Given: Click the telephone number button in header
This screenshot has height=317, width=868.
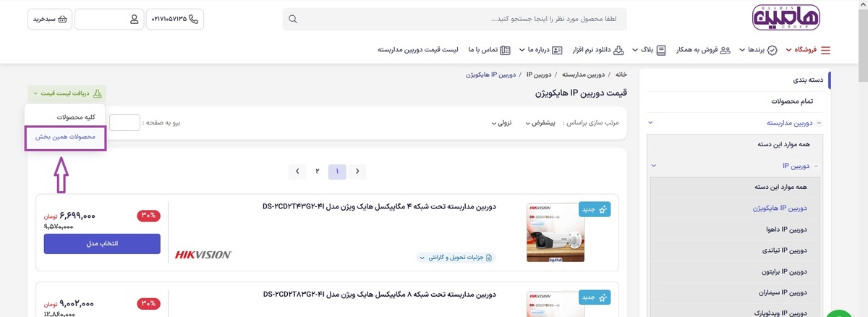Looking at the screenshot, I should point(175,19).
